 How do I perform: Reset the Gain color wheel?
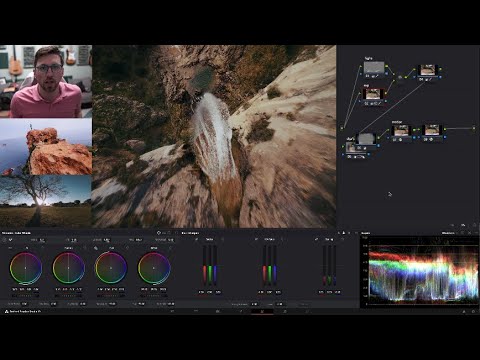point(127,248)
